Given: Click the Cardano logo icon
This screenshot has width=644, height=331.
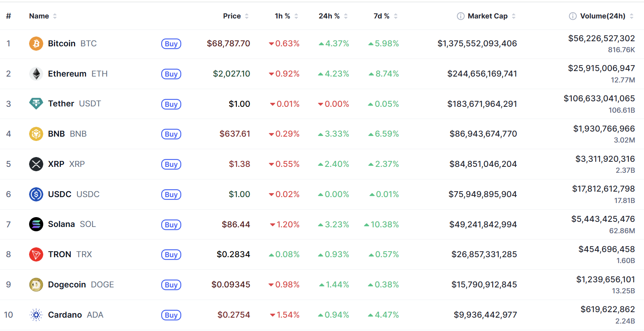Looking at the screenshot, I should click(36, 315).
